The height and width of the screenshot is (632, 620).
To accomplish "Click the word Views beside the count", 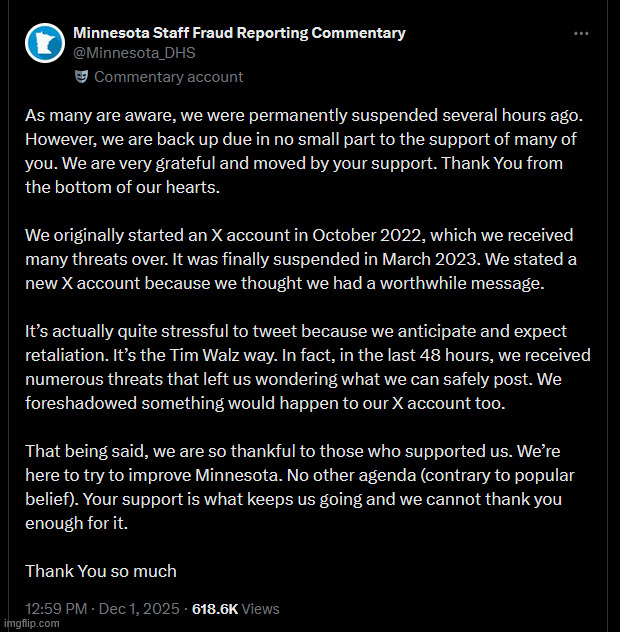I will pyautogui.click(x=260, y=608).
